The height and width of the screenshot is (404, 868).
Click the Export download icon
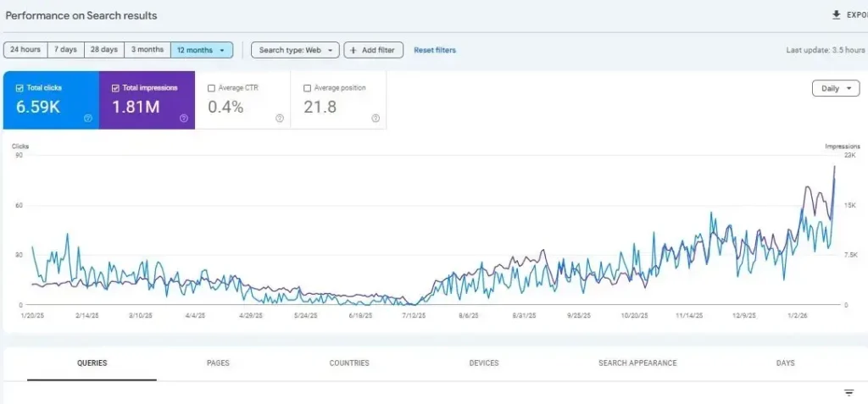coord(837,15)
